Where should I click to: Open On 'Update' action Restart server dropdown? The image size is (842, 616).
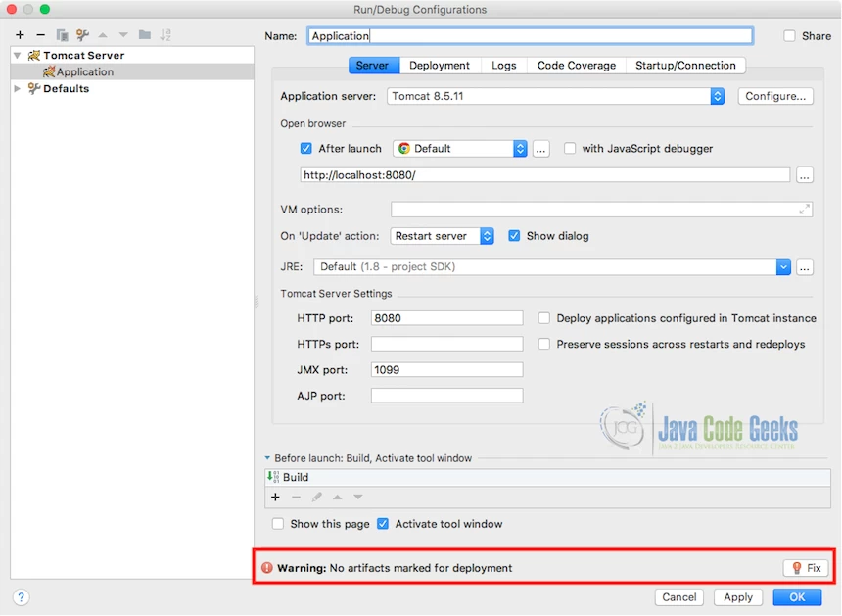point(442,236)
